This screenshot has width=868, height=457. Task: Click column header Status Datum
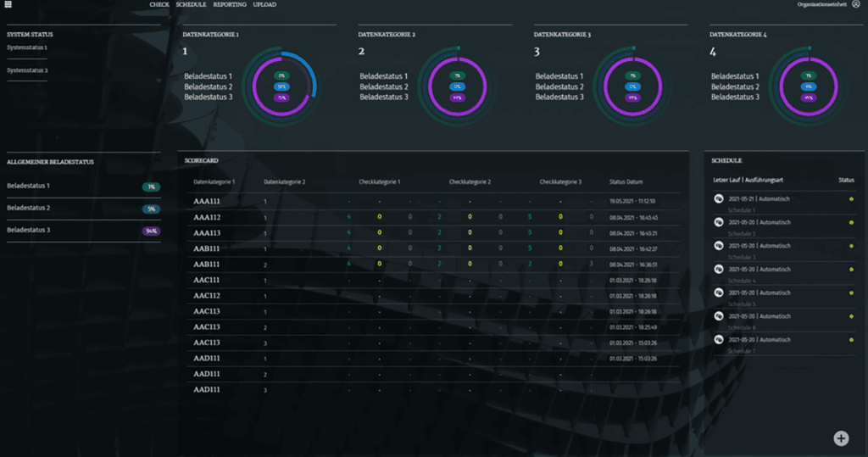[x=626, y=181]
